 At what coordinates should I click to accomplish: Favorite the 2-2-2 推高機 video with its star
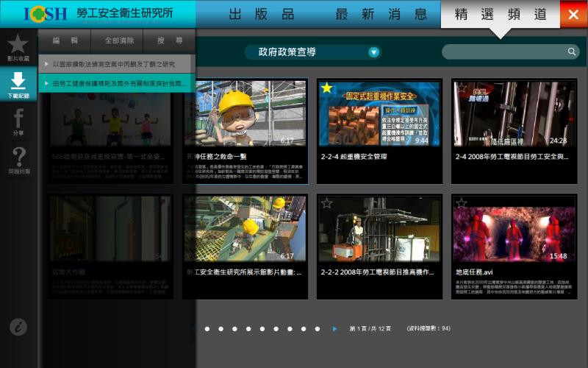(326, 203)
